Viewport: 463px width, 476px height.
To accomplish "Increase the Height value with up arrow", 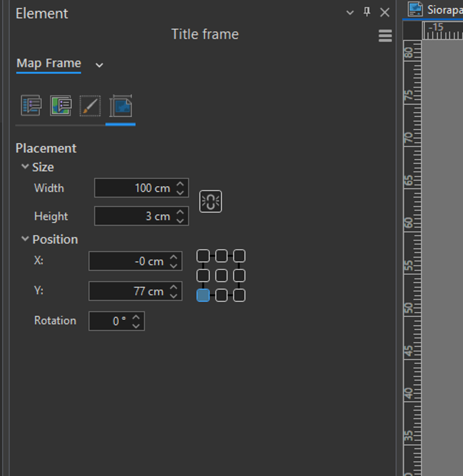I will pyautogui.click(x=181, y=212).
